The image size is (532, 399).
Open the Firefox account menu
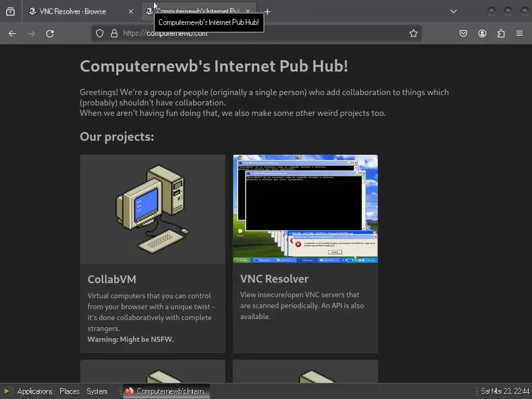pos(482,33)
